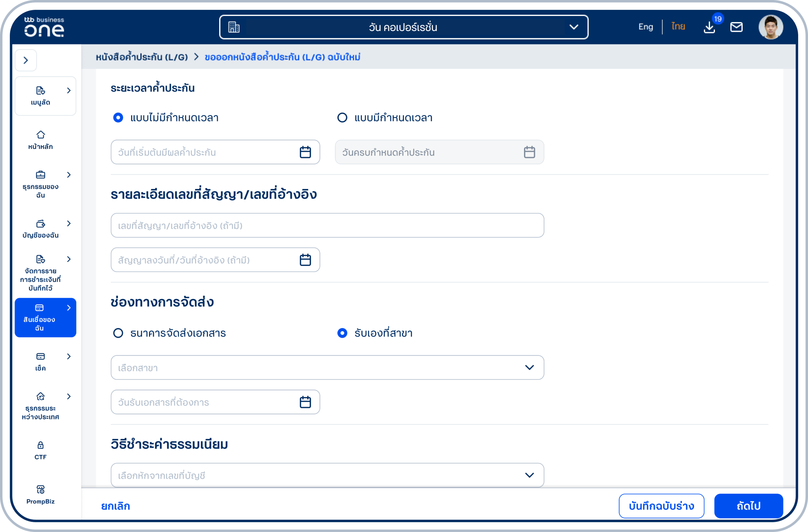Click the user profile avatar

pyautogui.click(x=770, y=27)
